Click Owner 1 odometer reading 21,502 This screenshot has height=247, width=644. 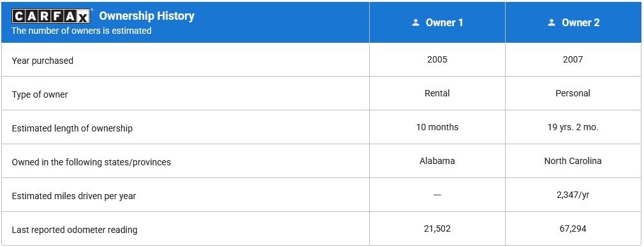pos(437,229)
